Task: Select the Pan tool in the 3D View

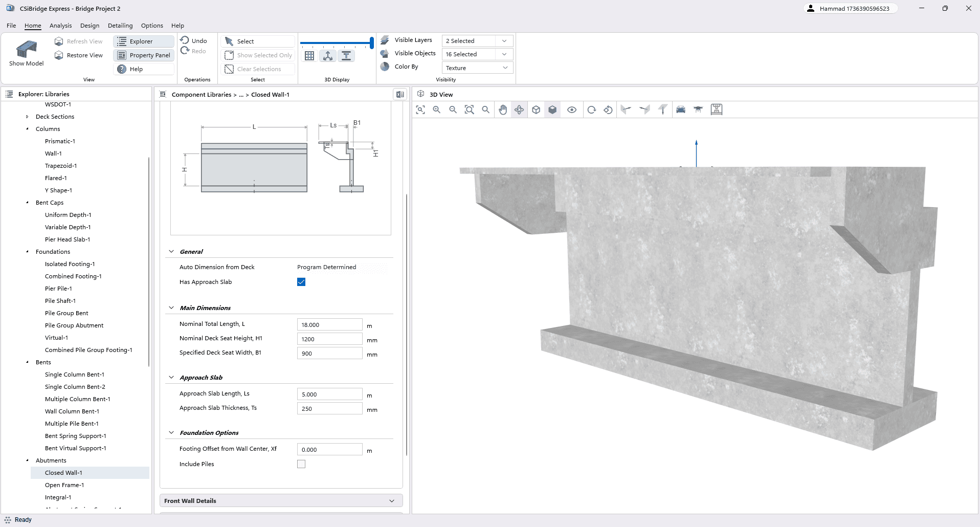Action: 503,109
